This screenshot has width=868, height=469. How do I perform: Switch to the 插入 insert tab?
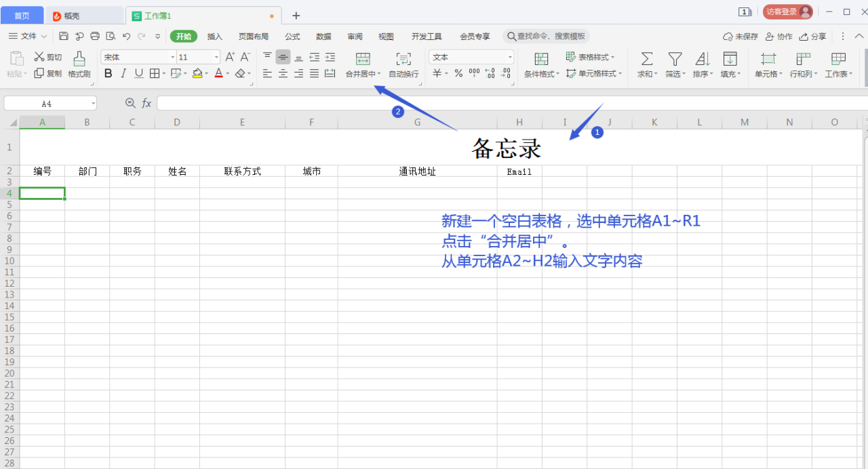click(215, 37)
